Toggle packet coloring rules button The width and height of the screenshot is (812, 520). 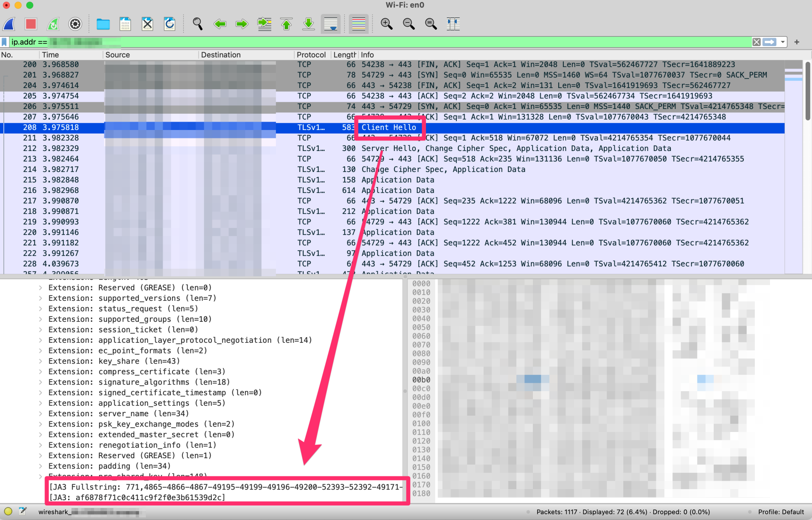tap(358, 24)
